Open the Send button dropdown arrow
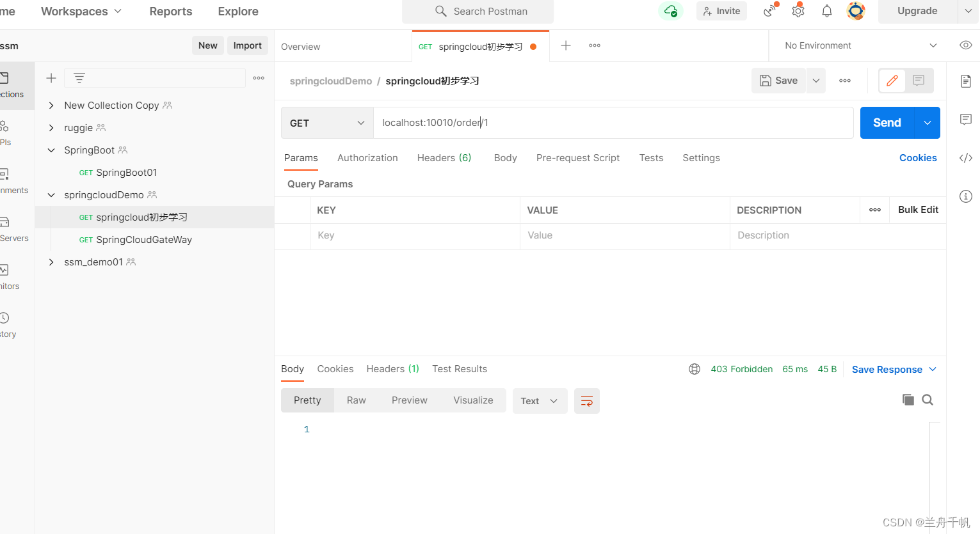The image size is (980, 534). coord(928,123)
